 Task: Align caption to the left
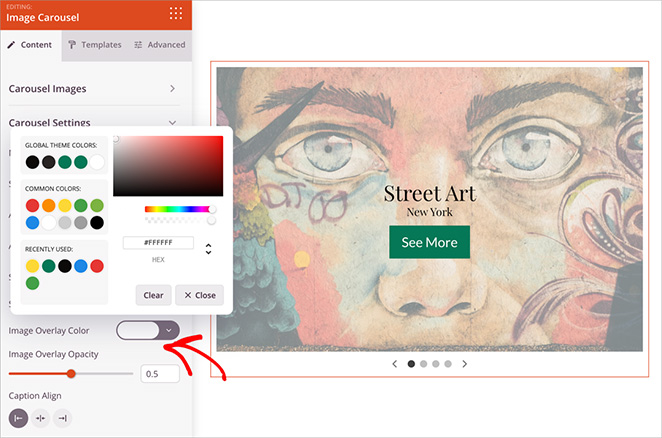(19, 418)
